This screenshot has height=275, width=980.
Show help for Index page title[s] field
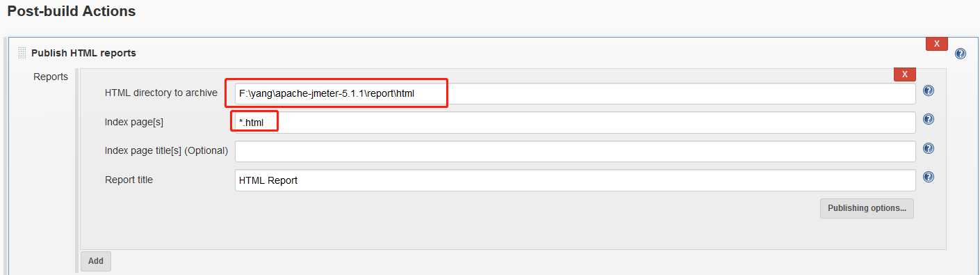[928, 148]
